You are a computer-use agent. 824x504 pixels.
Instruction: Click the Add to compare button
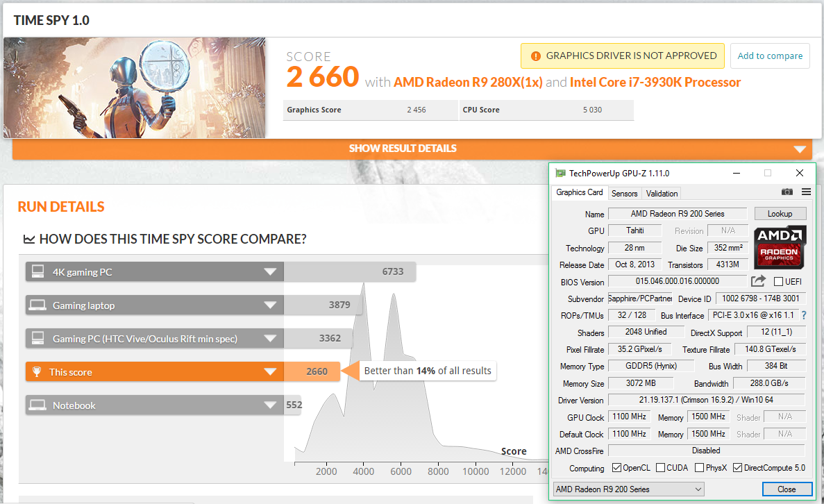point(769,56)
